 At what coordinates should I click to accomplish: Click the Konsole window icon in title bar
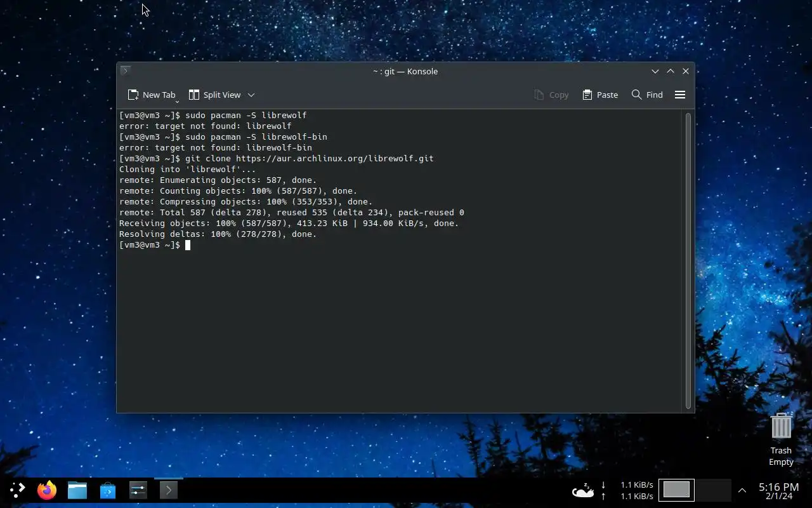(x=125, y=70)
